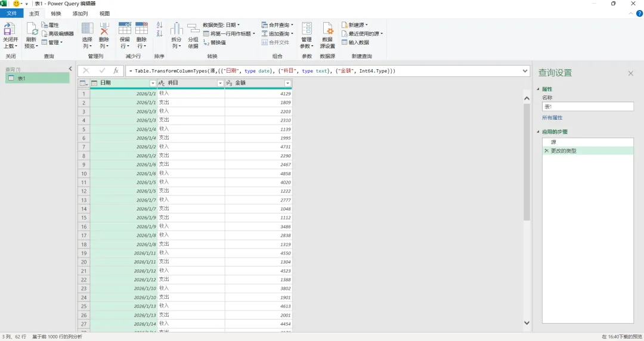Click the query name input field
The image size is (644, 341).
click(x=588, y=107)
